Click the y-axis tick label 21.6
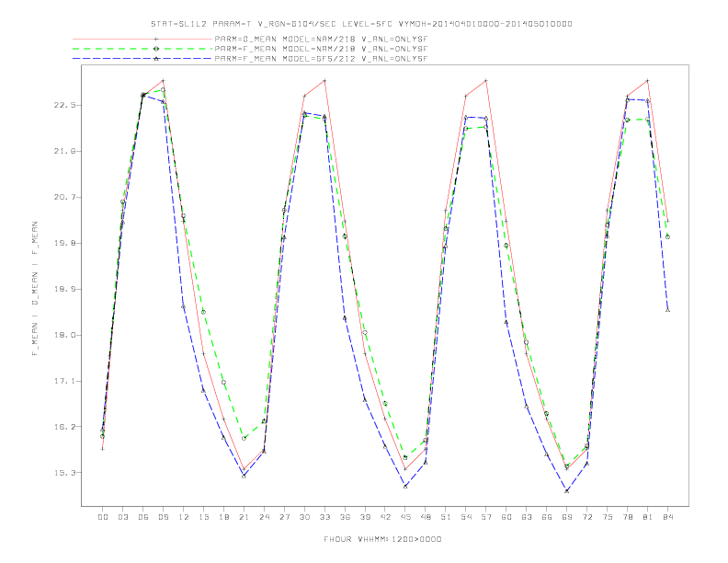This screenshot has width=728, height=563. click(64, 151)
